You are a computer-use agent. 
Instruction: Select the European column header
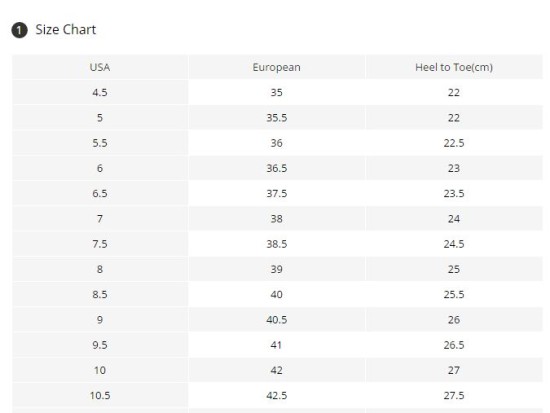277,67
